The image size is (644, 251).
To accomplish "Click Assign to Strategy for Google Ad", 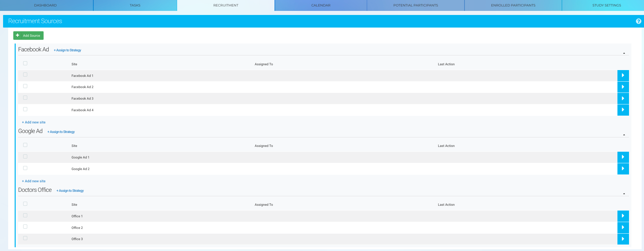I will tap(61, 132).
